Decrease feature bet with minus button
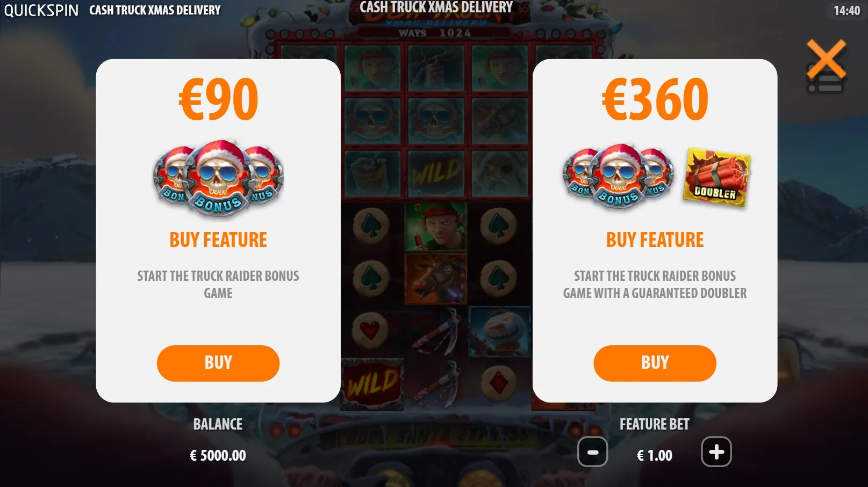 pyautogui.click(x=592, y=452)
